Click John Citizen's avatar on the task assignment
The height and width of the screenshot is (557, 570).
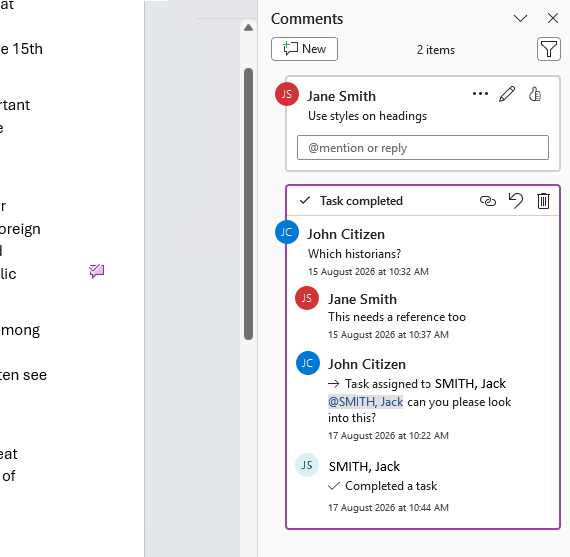pyautogui.click(x=308, y=363)
